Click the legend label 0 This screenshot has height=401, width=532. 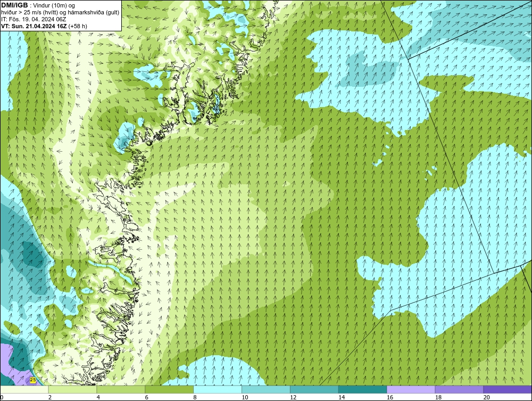[x=2, y=397]
